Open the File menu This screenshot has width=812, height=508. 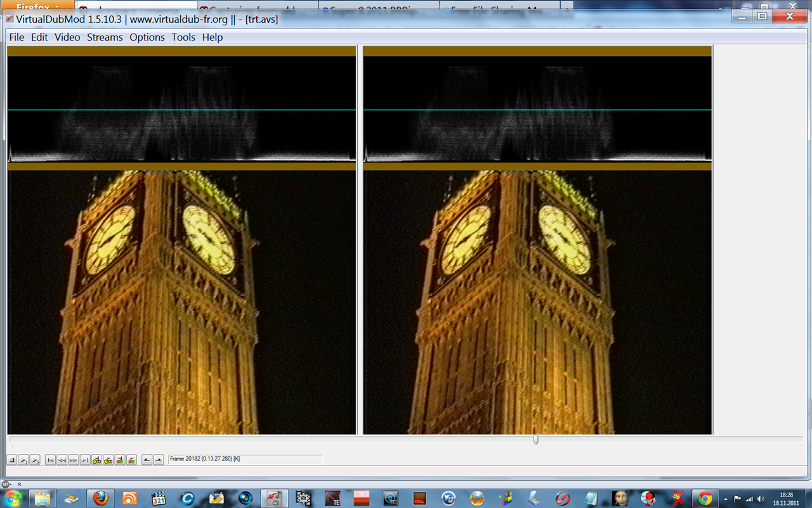coord(16,37)
